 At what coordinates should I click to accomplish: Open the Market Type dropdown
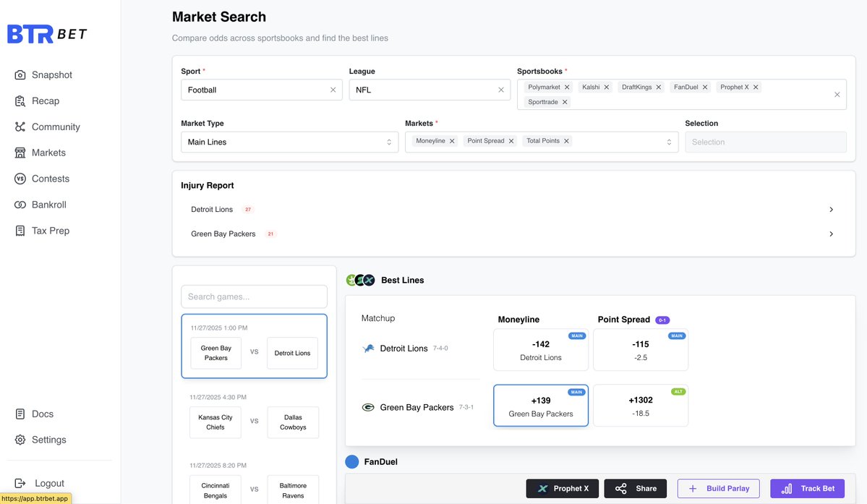pyautogui.click(x=289, y=142)
